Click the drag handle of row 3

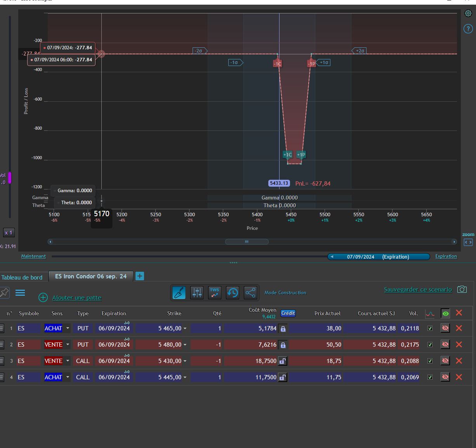point(2,361)
